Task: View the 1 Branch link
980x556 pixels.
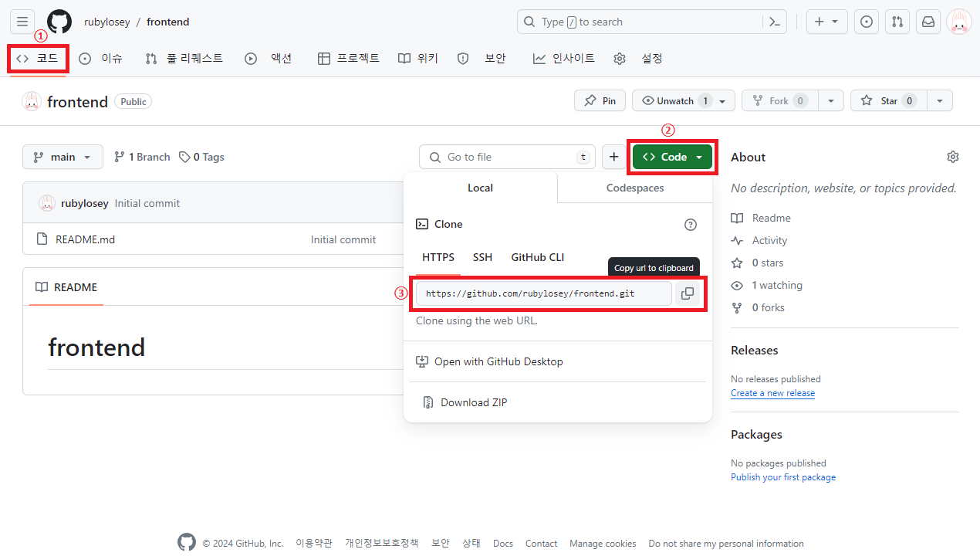Action: tap(142, 157)
